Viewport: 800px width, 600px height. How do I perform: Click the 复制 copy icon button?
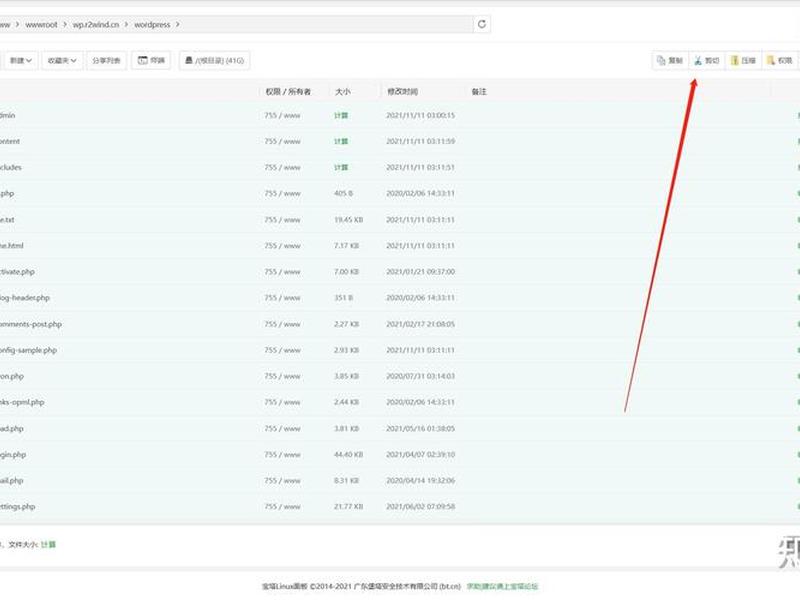point(670,61)
